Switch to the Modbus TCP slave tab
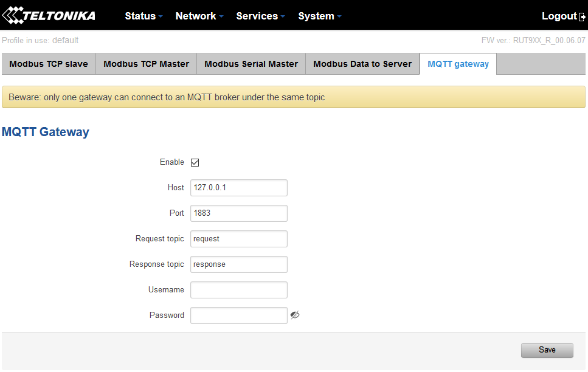The image size is (588, 372). [x=48, y=64]
